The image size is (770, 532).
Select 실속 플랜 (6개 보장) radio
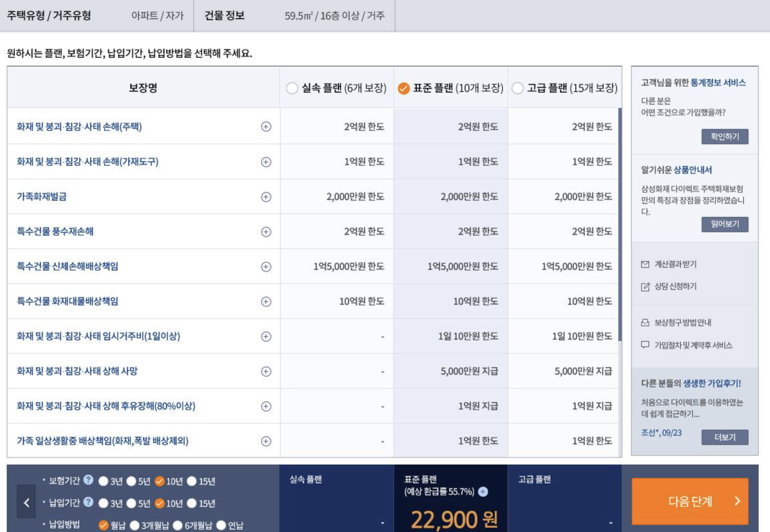pos(292,88)
